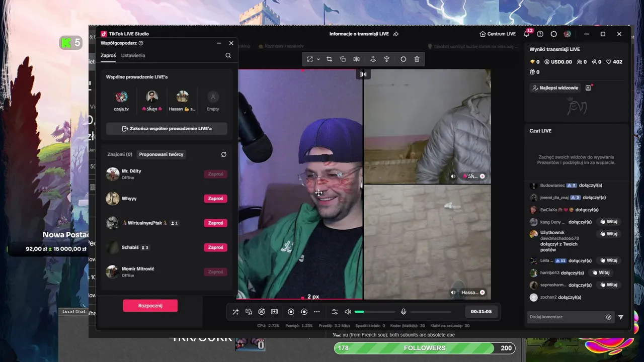The image size is (644, 362).
Task: Invite WirtualnyPtak with Zaproś button
Action: coord(215,223)
